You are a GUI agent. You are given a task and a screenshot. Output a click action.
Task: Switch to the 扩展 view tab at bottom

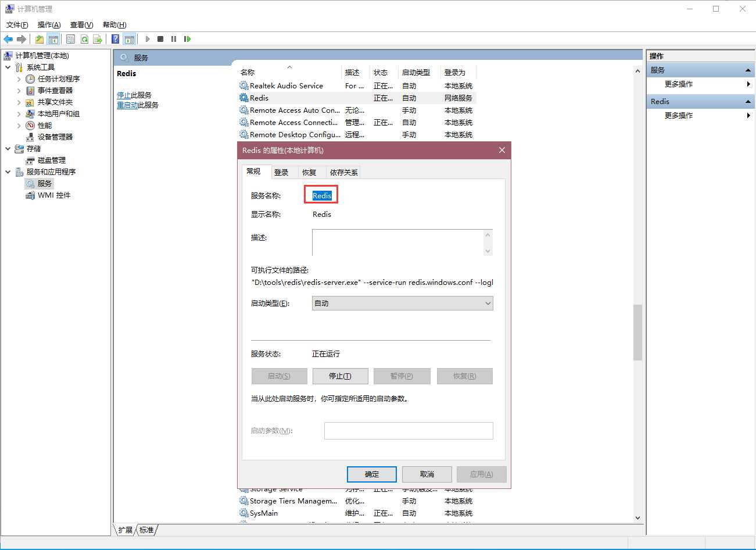coord(126,530)
